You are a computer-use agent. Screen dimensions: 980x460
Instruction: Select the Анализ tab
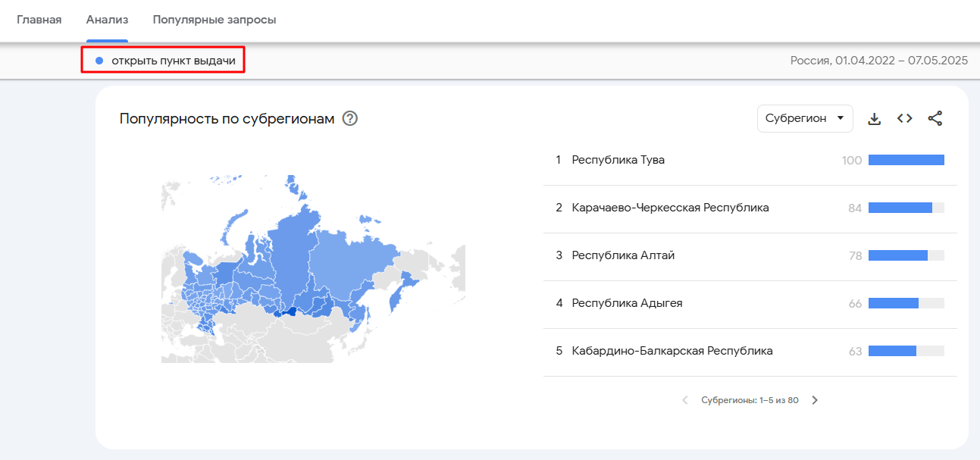pos(107,20)
